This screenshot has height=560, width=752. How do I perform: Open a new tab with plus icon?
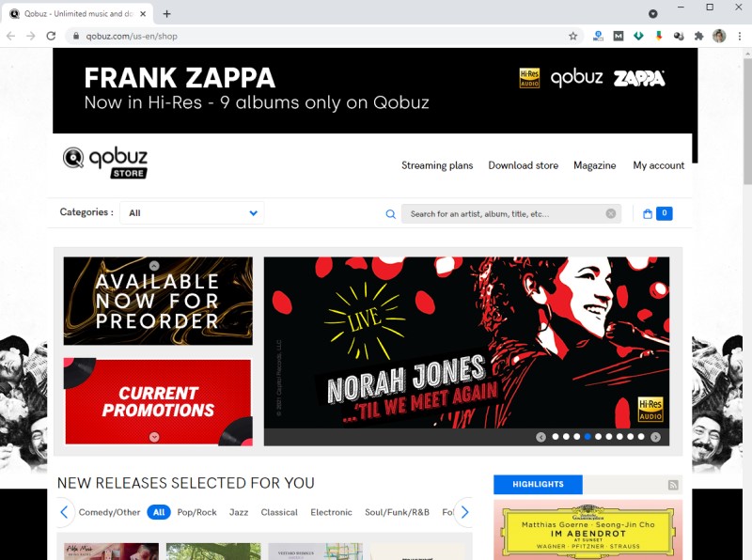166,14
